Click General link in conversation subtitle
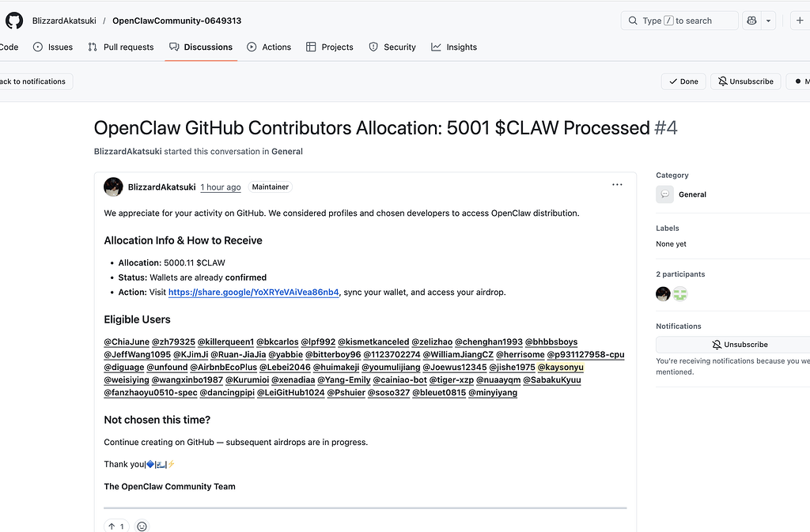 [x=286, y=151]
